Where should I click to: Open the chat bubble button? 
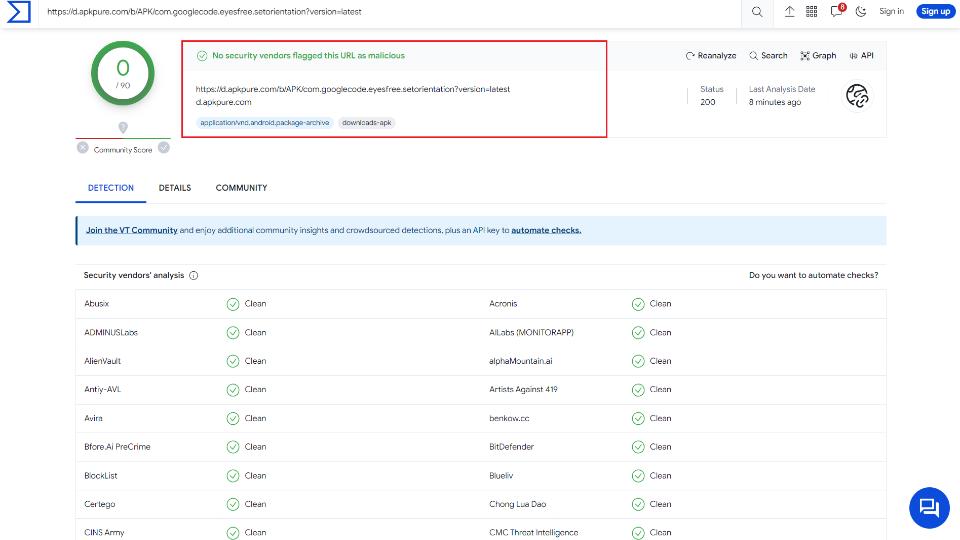(929, 508)
